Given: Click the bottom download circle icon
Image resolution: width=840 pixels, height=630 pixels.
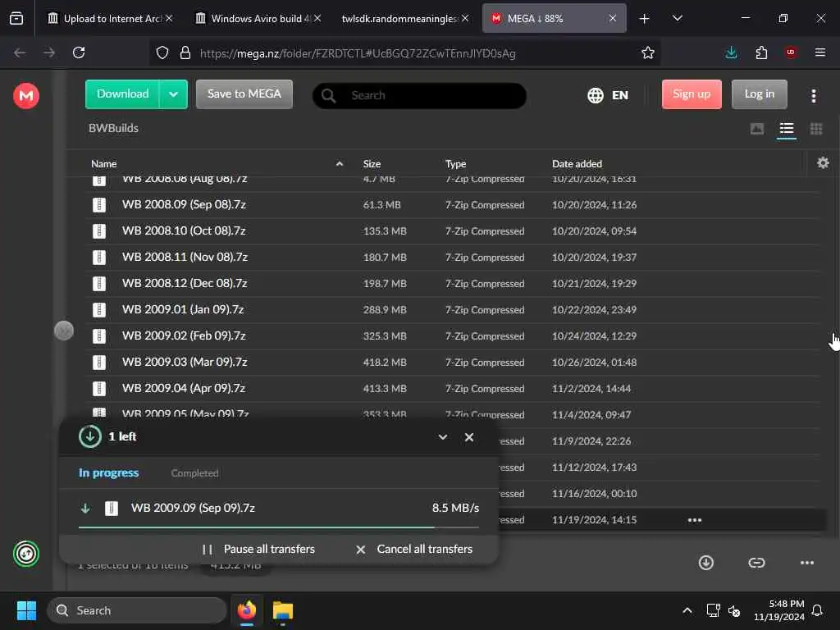Looking at the screenshot, I should [706, 563].
